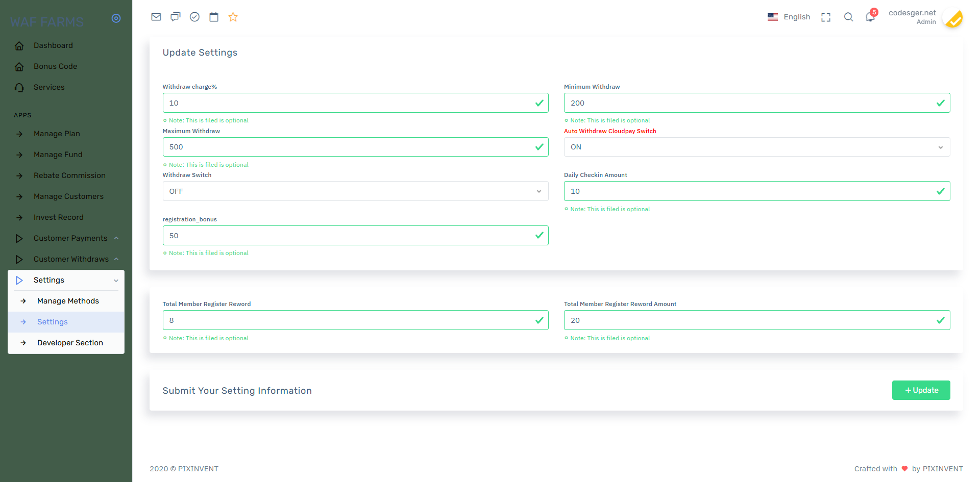
Task: Expand Customer Payments submenu chevron
Action: tap(116, 238)
